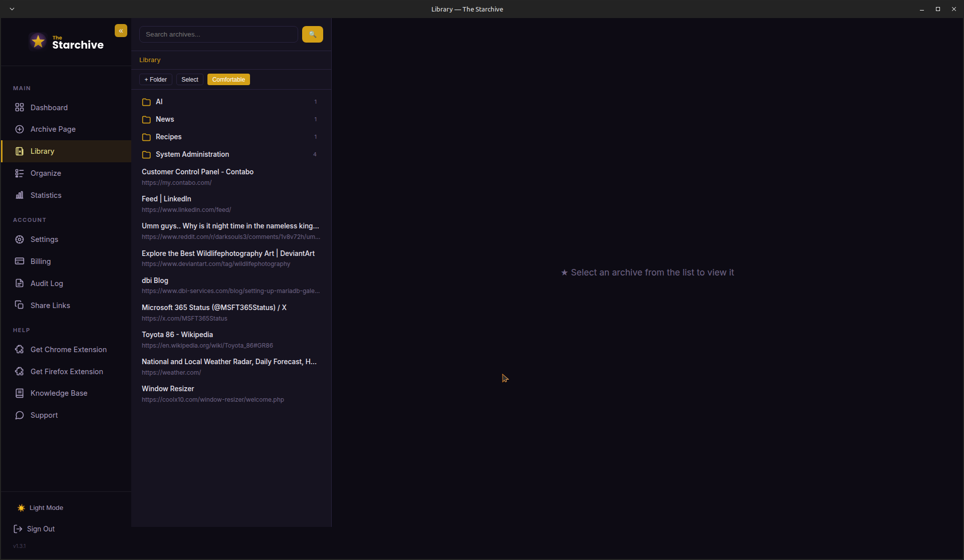Focus the Search archives field

click(218, 35)
